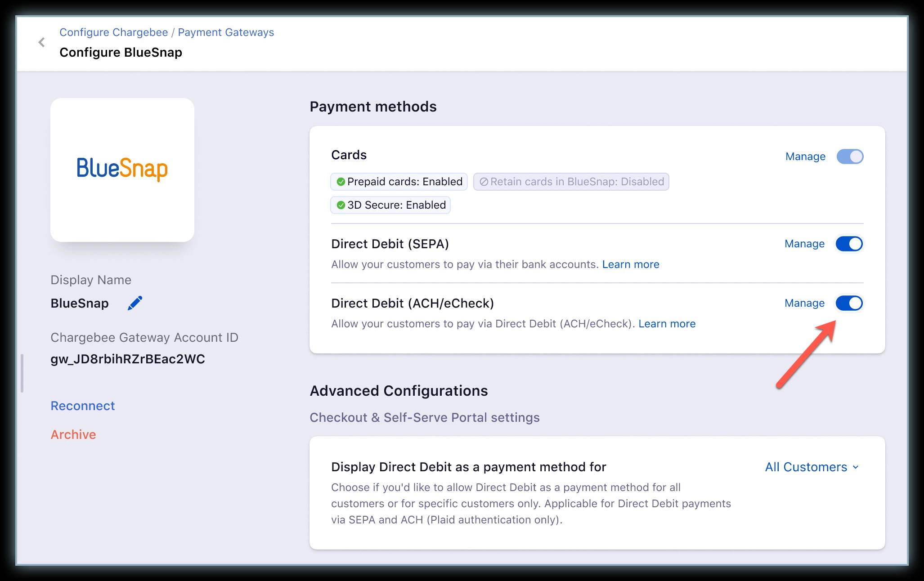Open SEPA Learn more link

[630, 264]
